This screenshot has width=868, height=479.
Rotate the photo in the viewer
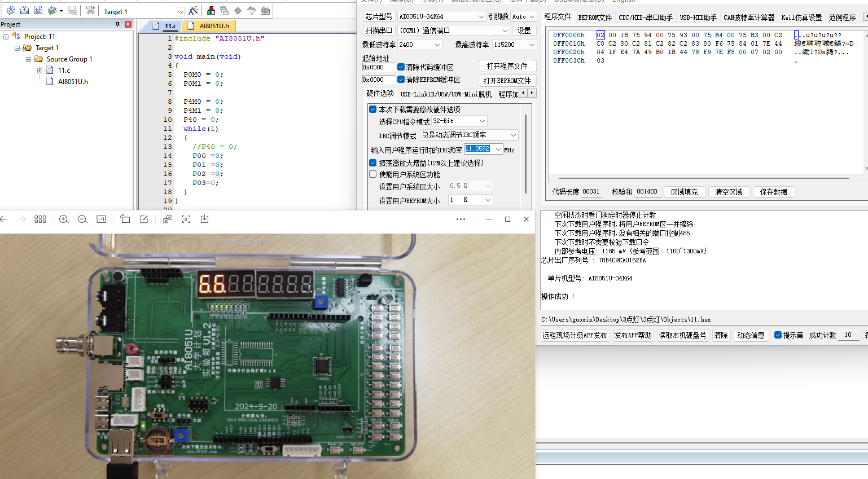coord(125,219)
